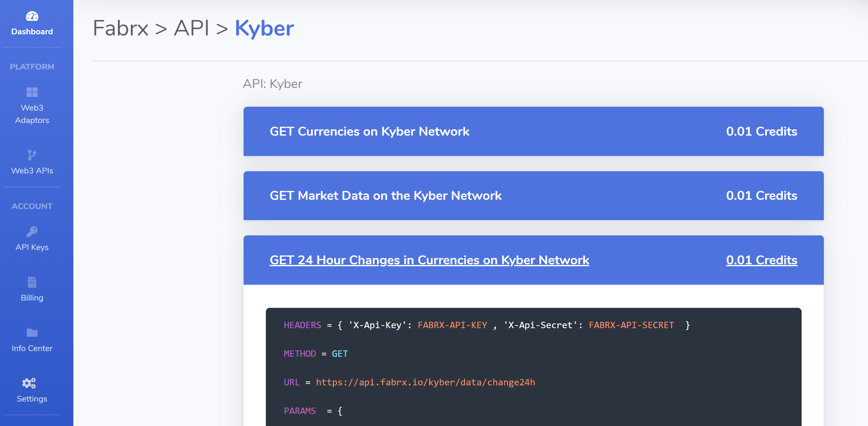
Task: Click the URL keyword in code block
Action: [x=292, y=382]
